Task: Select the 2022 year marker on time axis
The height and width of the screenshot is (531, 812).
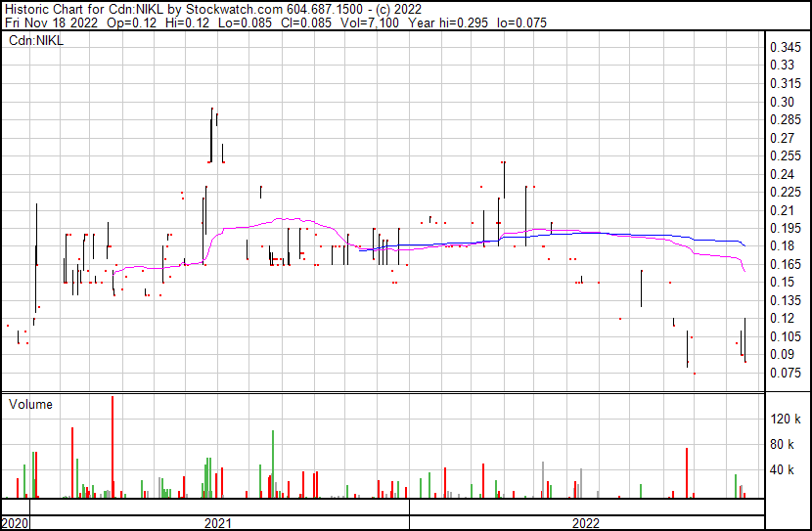Action: 585,523
